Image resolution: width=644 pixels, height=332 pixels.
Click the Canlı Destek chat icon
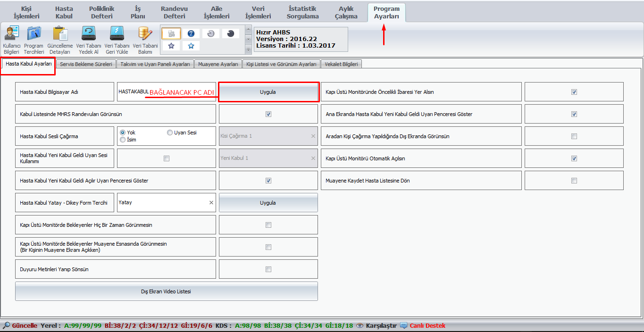pyautogui.click(x=403, y=325)
